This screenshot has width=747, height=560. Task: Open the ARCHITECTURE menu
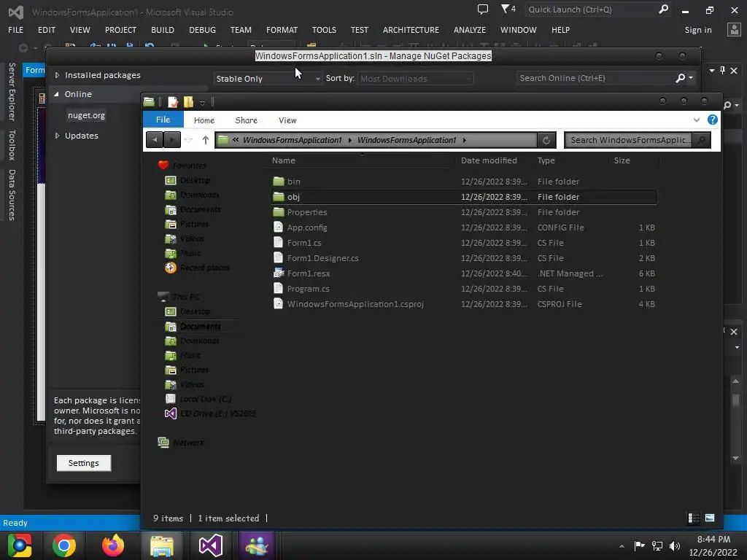pos(411,29)
